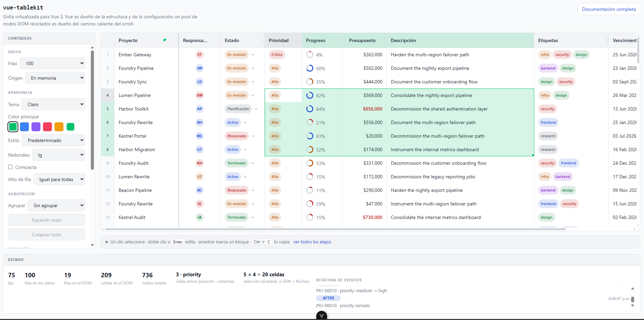Image resolution: width=644 pixels, height=320 pixels.
Task: Open the Agrupar grouping dropdown
Action: (x=57, y=205)
